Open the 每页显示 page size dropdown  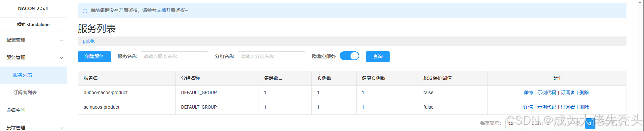[x=516, y=123]
